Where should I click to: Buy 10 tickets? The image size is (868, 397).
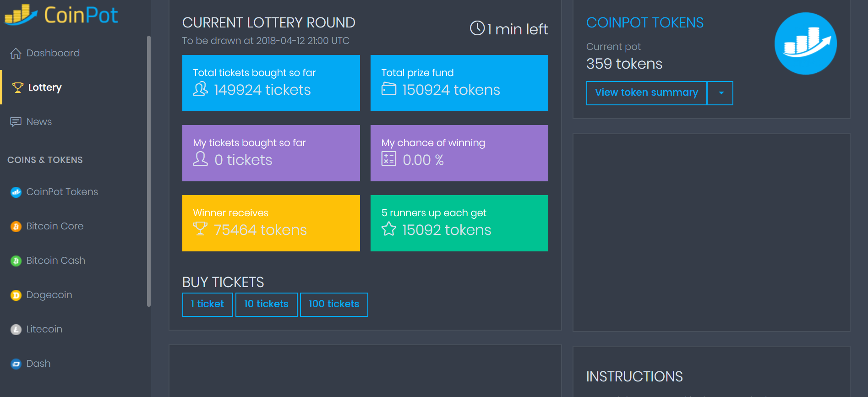click(266, 305)
